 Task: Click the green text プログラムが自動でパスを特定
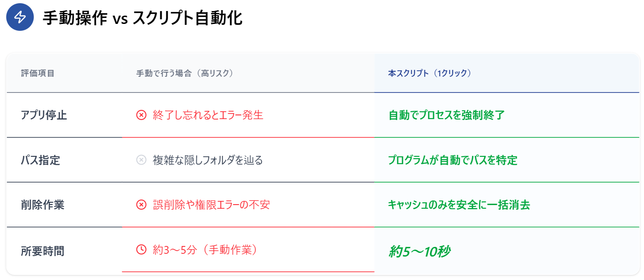coord(453,160)
